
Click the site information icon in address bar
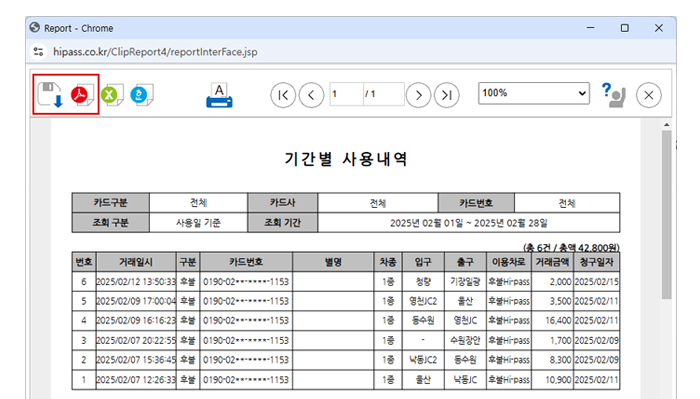click(x=39, y=52)
